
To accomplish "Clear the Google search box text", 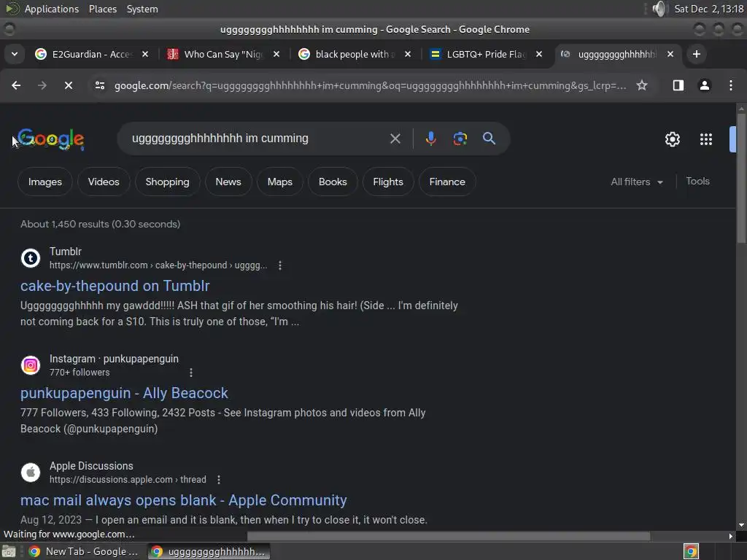I will pos(395,139).
